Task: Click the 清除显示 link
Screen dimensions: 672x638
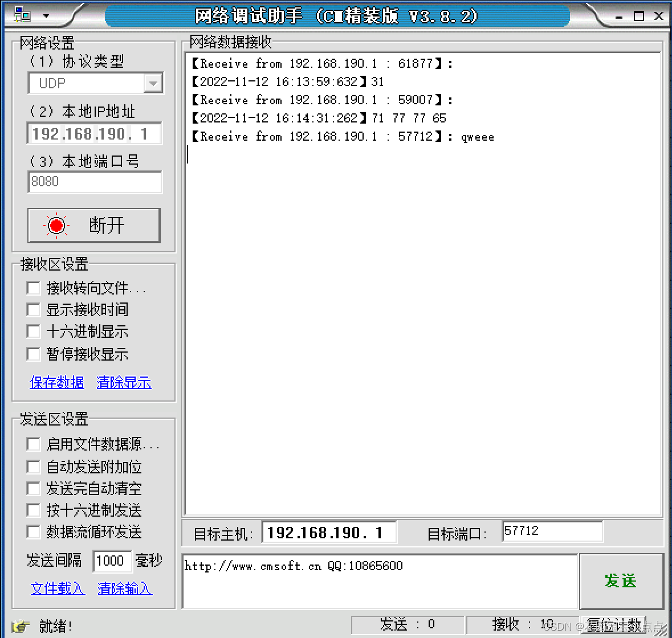Action: tap(124, 382)
